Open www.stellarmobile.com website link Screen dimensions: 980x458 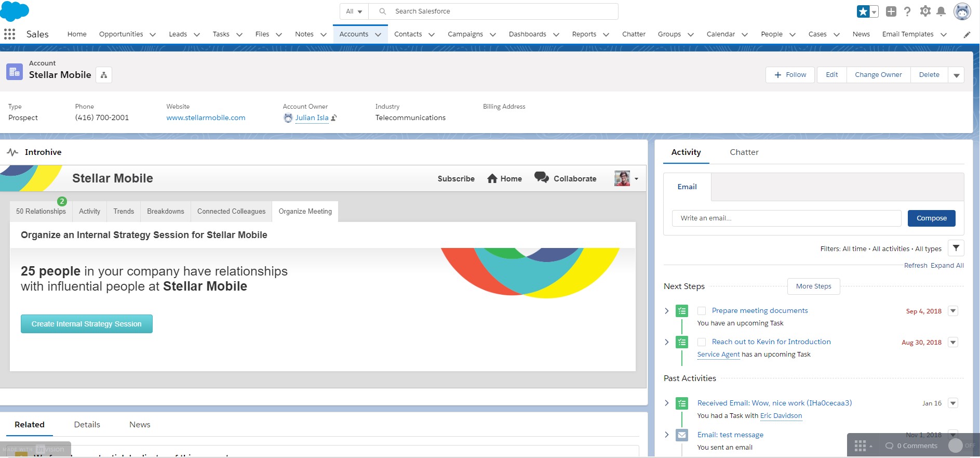click(206, 118)
